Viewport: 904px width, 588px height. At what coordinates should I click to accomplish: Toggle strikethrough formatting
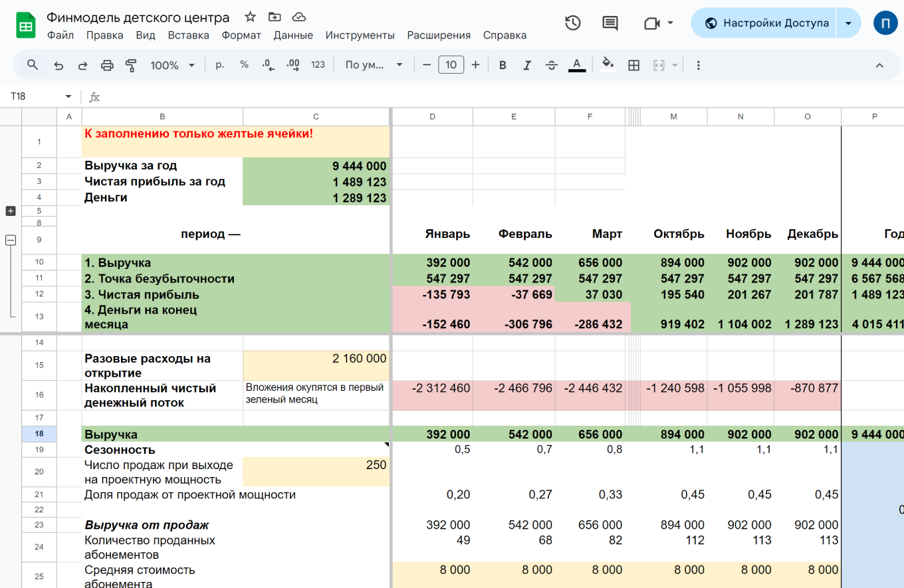[552, 65]
